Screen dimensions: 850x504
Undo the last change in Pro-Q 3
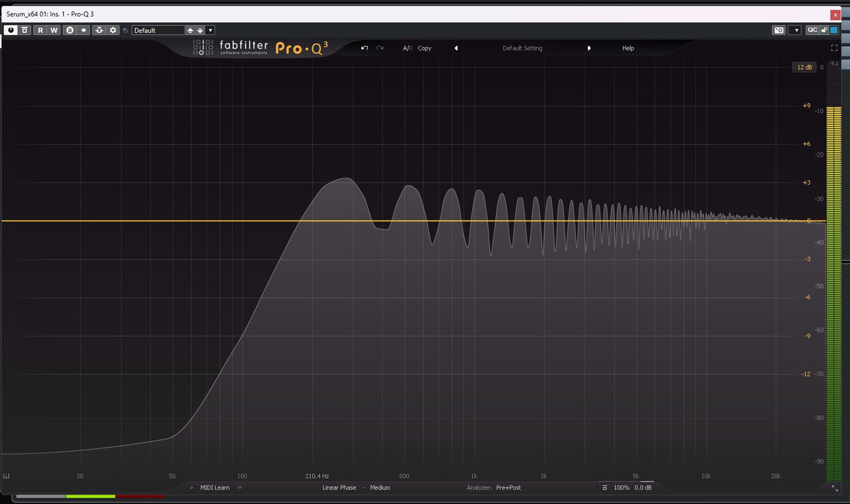364,48
